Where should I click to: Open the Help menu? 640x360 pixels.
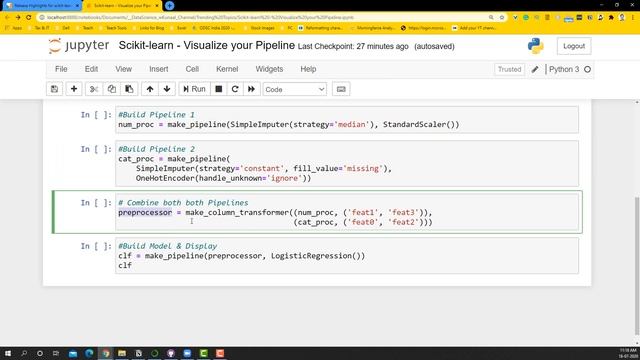308,69
